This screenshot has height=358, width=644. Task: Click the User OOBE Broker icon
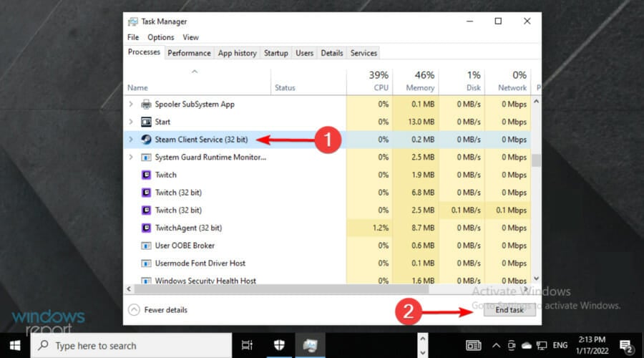[x=146, y=246]
